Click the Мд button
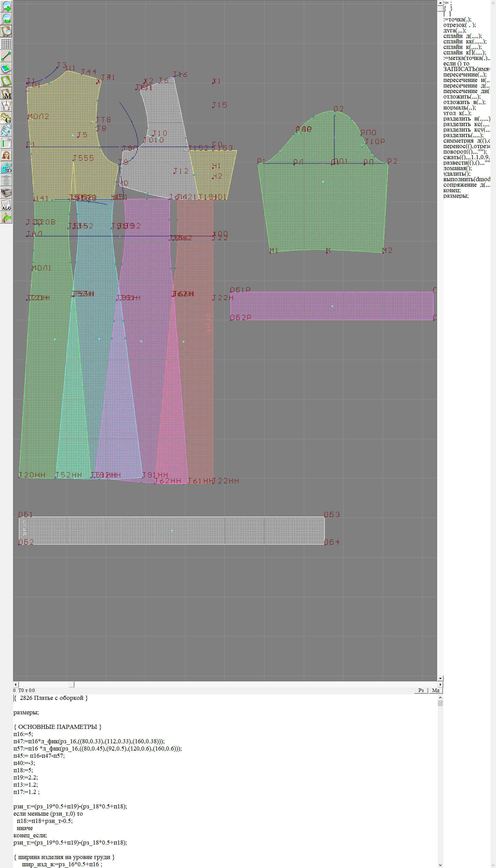 [x=436, y=690]
